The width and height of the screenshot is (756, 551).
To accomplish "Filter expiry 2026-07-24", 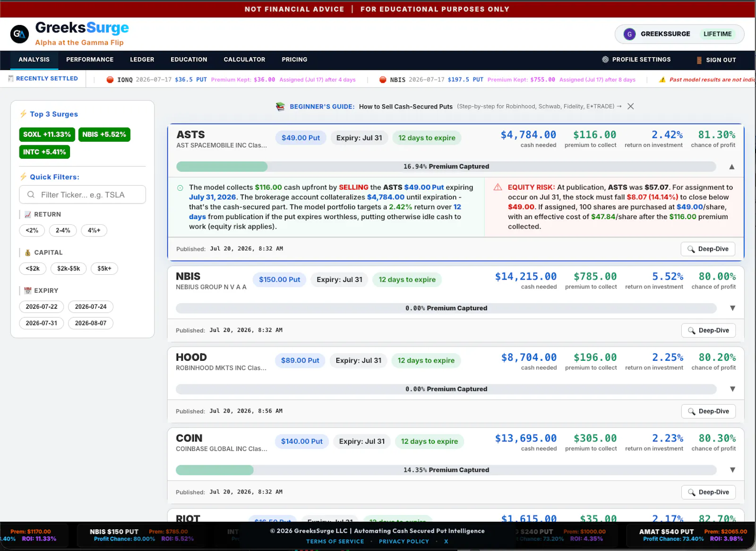I will [91, 306].
